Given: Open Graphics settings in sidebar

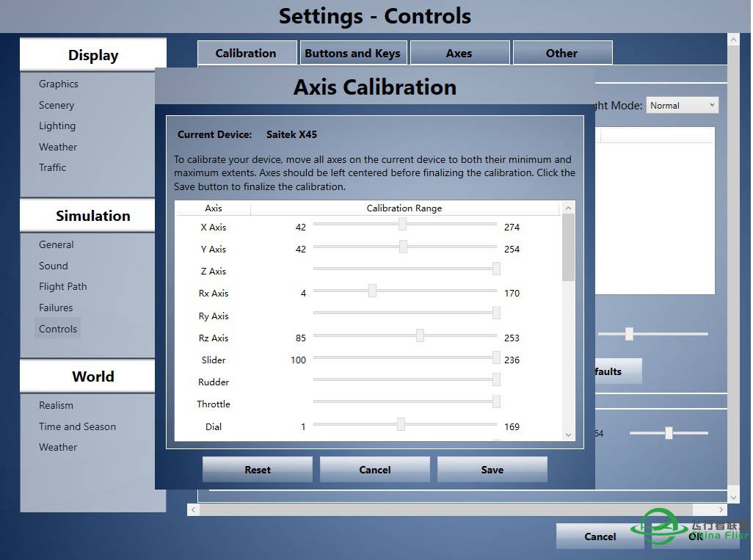Looking at the screenshot, I should point(58,84).
